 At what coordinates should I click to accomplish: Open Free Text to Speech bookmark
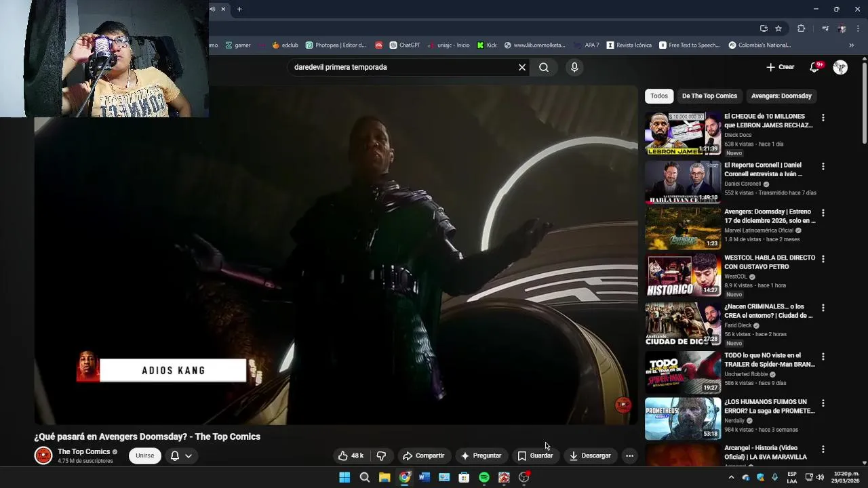point(690,45)
